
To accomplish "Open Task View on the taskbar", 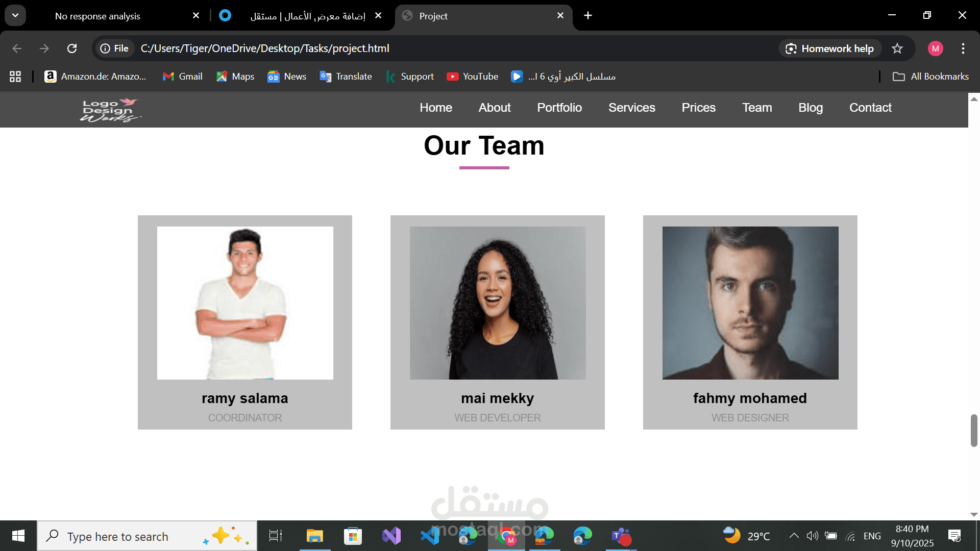I will coord(276,536).
